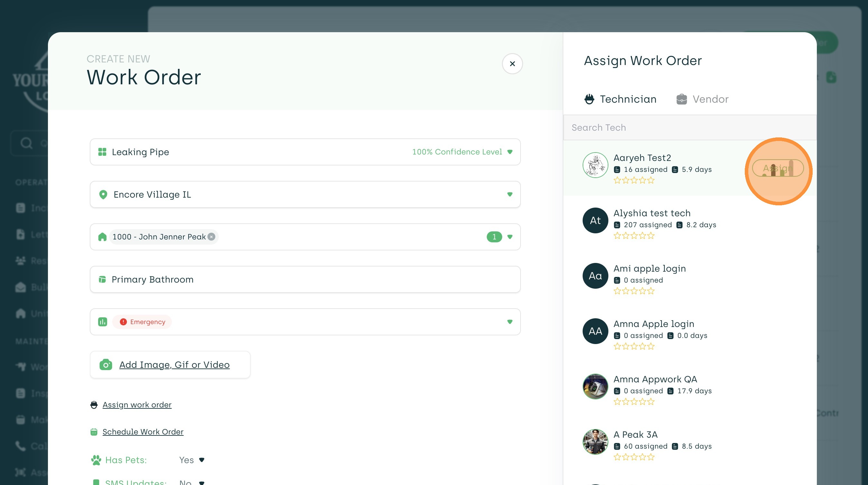
Task: Click the location pin icon for Encore Village
Action: point(103,194)
